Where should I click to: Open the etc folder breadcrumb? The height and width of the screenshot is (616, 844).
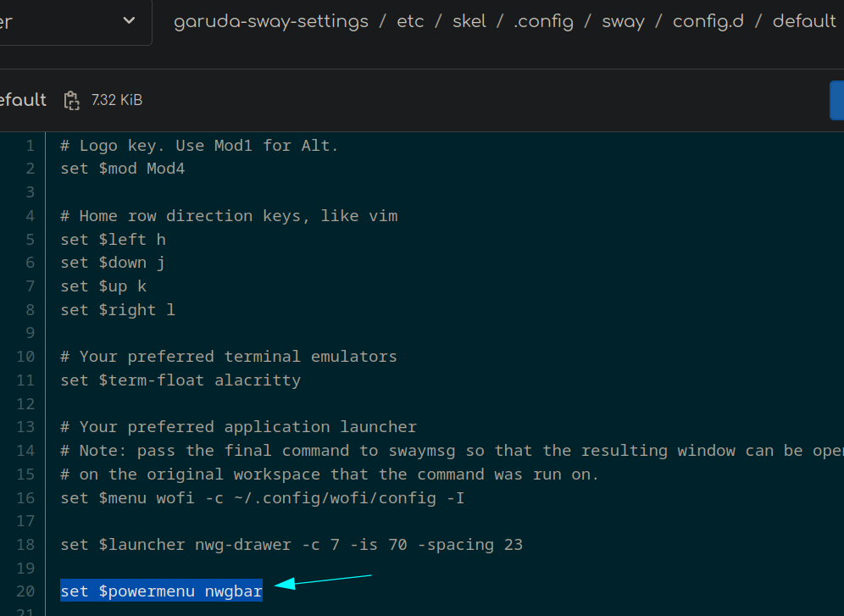(x=410, y=21)
